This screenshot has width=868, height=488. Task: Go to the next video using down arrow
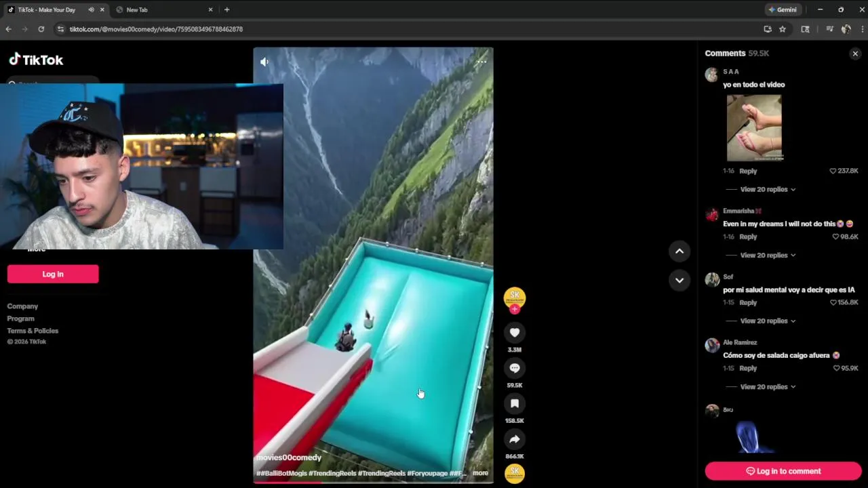[x=679, y=280]
